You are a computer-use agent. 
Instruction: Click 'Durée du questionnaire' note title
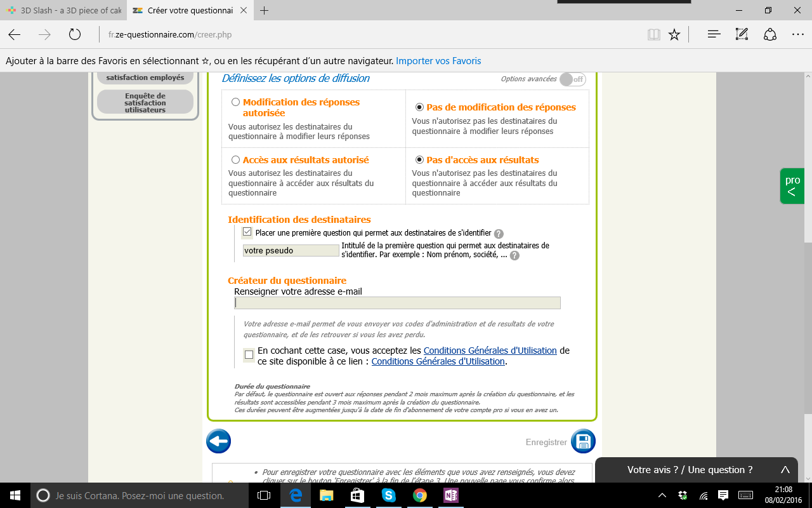coord(272,386)
